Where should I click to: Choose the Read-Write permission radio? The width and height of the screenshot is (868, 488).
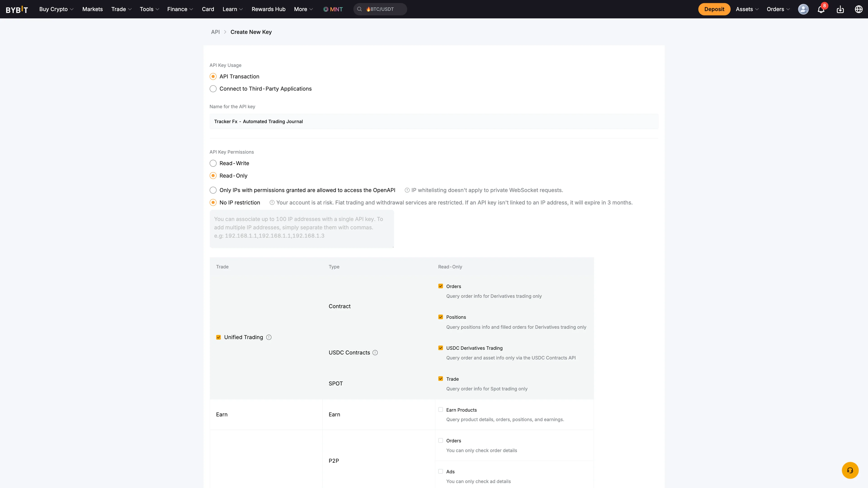pyautogui.click(x=213, y=163)
